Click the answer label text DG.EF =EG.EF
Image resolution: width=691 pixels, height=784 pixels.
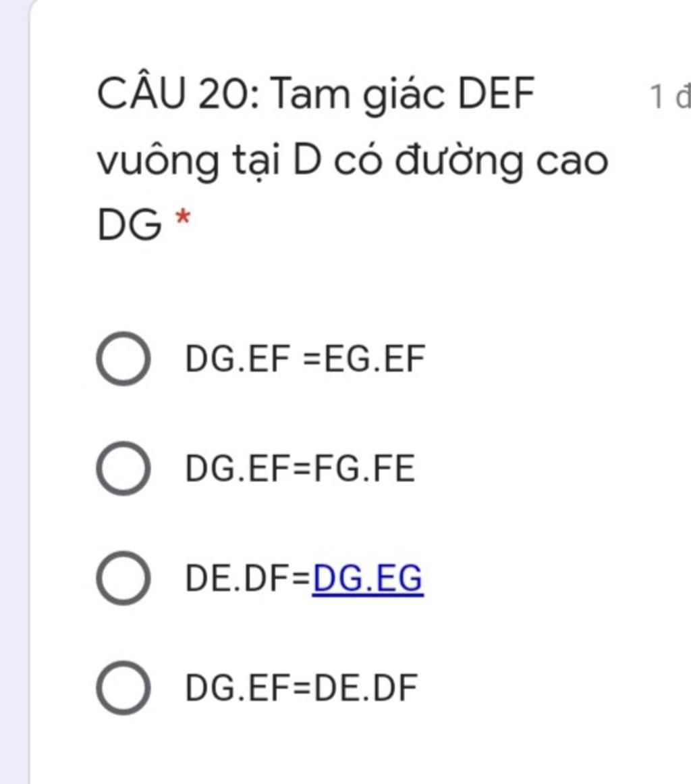tap(305, 359)
